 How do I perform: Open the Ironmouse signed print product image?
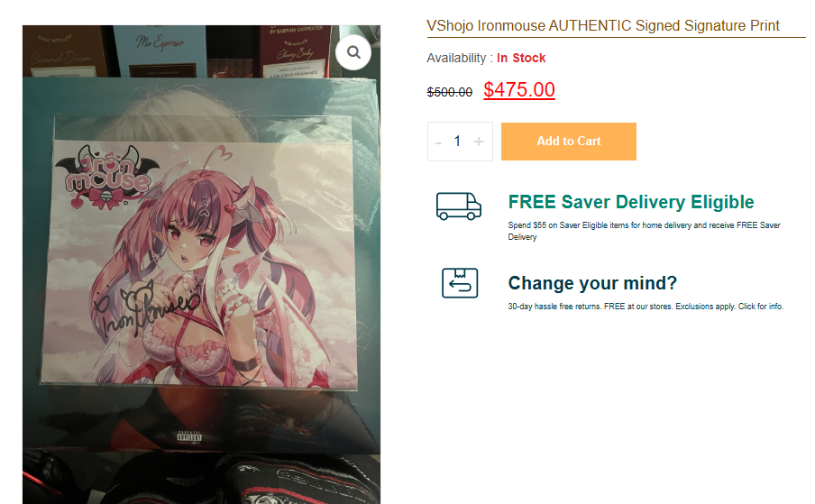point(201,264)
